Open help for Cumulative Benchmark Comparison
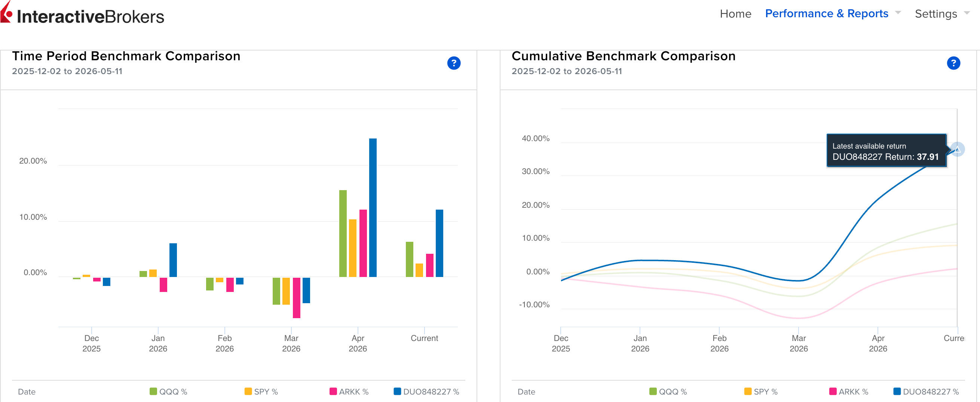This screenshot has width=980, height=402. click(x=953, y=63)
